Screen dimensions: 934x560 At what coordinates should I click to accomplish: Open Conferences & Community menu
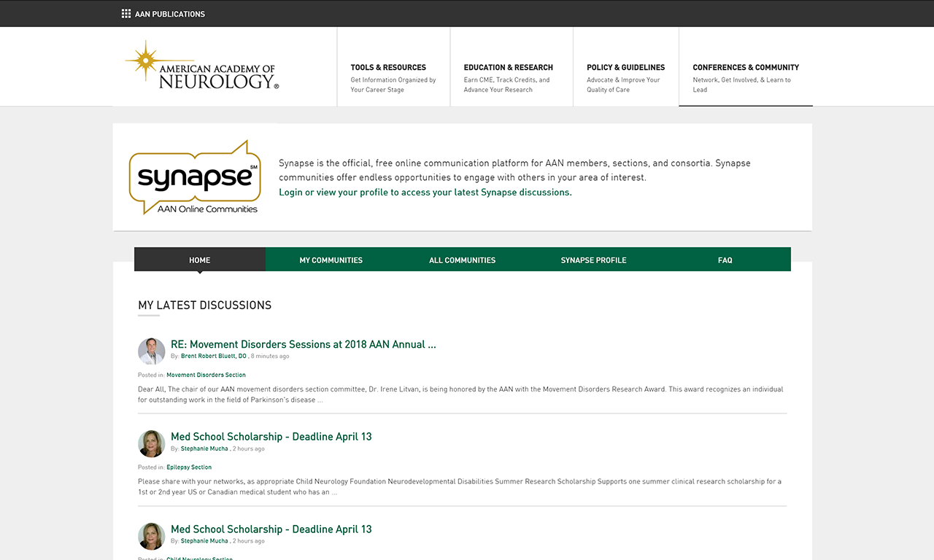tap(746, 67)
